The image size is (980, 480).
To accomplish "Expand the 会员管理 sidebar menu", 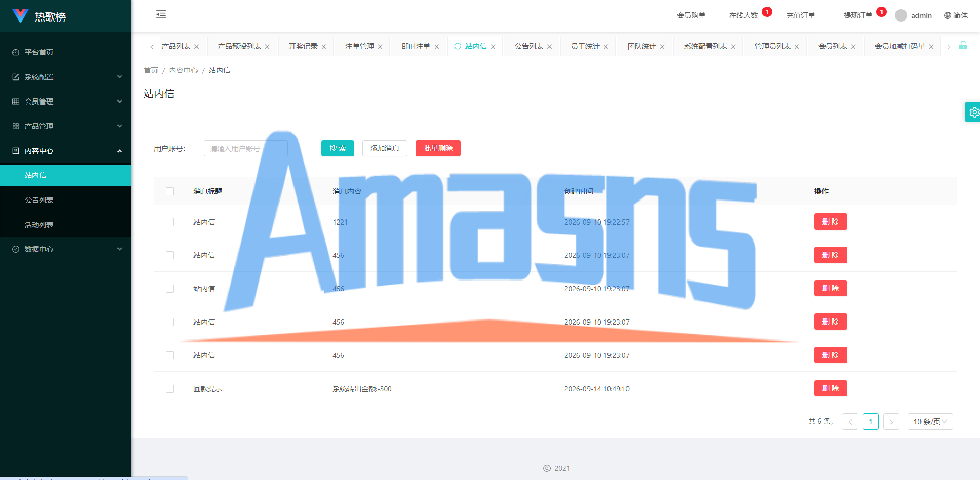I will click(66, 102).
